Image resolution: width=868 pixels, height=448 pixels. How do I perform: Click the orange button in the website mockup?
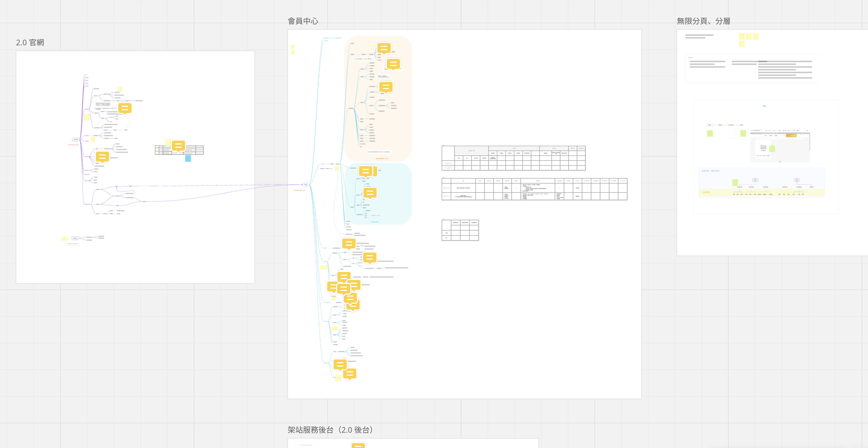click(791, 135)
